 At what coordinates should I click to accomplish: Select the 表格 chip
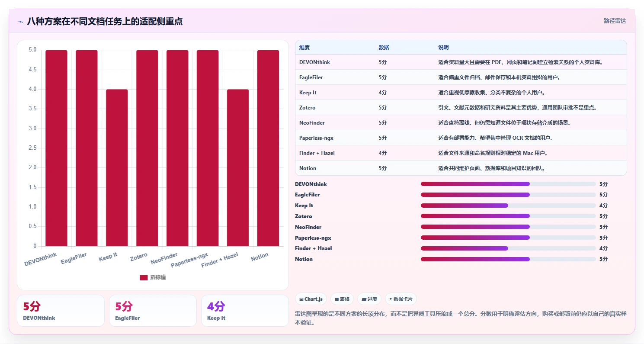coord(342,299)
